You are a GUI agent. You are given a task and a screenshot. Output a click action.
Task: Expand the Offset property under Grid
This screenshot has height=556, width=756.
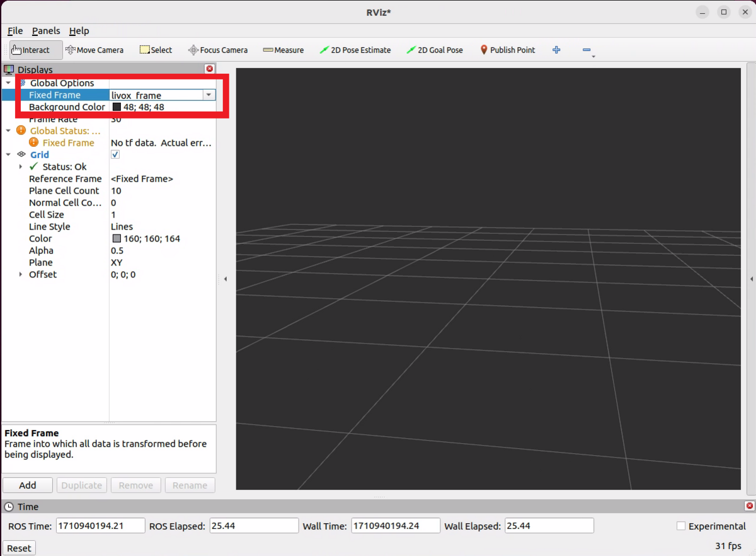20,274
